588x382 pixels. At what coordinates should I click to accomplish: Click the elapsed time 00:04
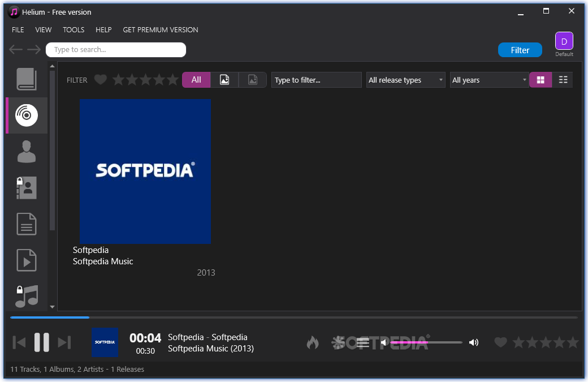[145, 338]
